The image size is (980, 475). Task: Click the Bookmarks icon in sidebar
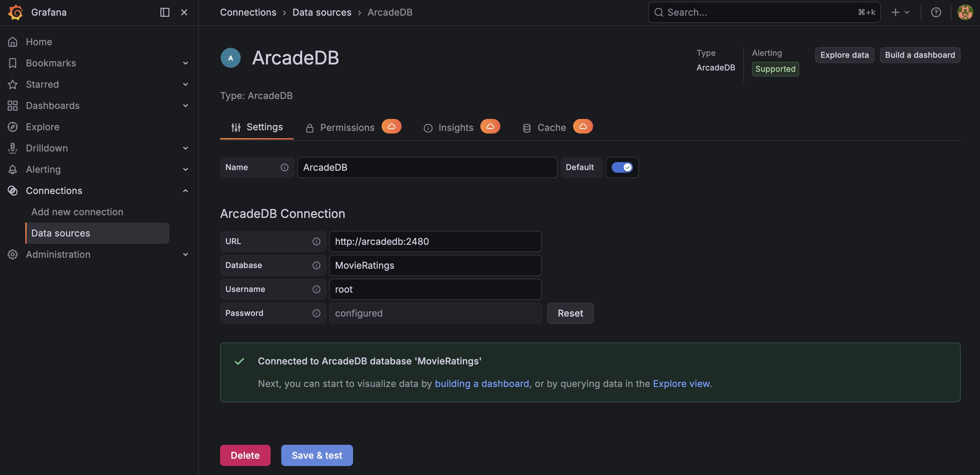[x=13, y=63]
